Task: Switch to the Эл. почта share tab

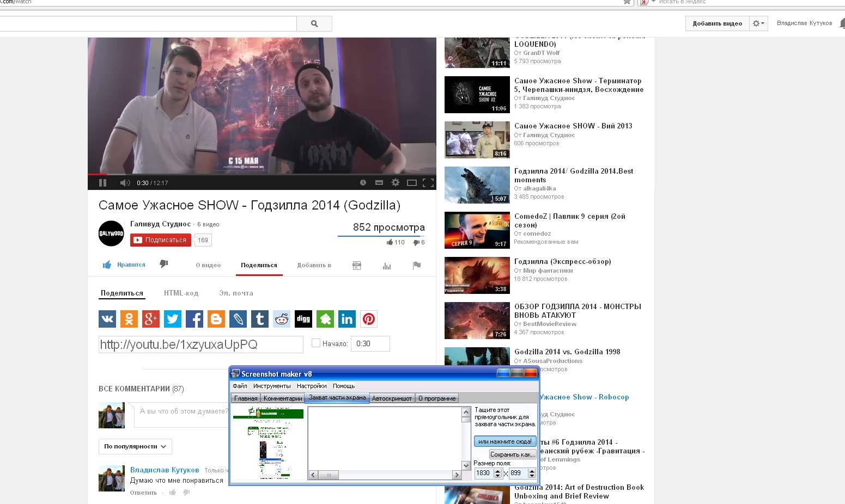Action: pyautogui.click(x=236, y=293)
